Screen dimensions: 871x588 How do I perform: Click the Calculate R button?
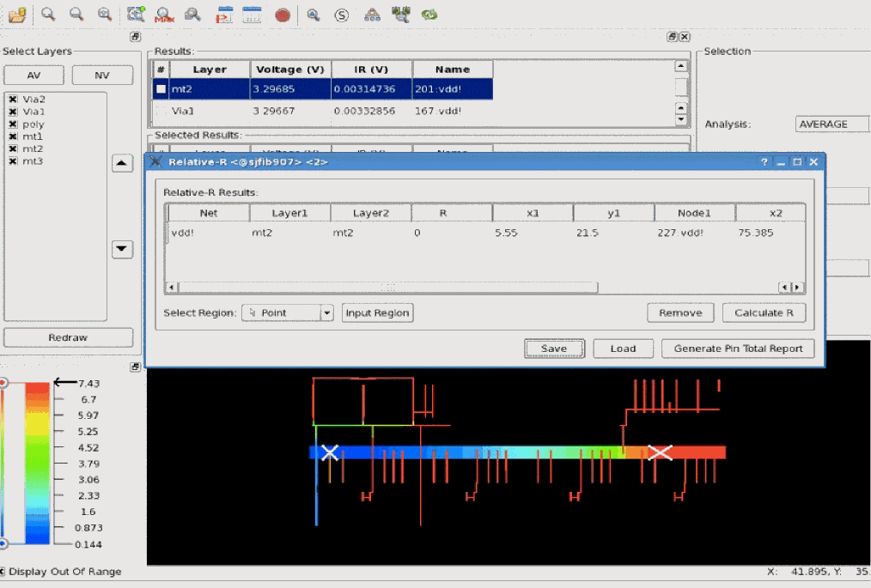click(x=764, y=313)
